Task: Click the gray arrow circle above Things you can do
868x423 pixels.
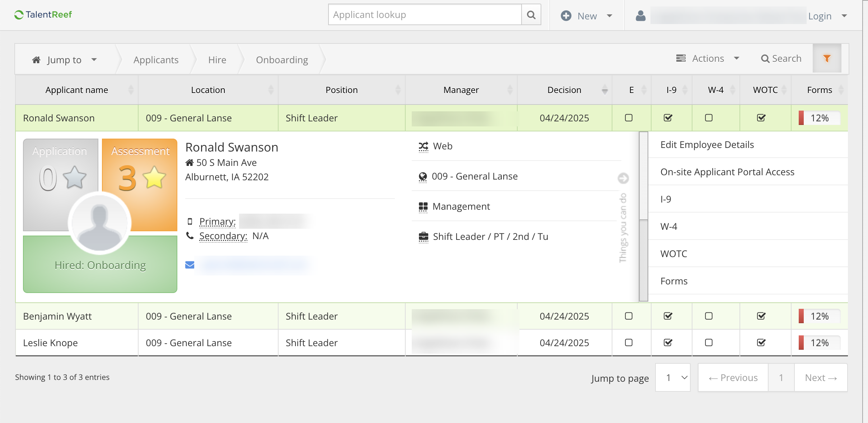Action: pyautogui.click(x=623, y=178)
